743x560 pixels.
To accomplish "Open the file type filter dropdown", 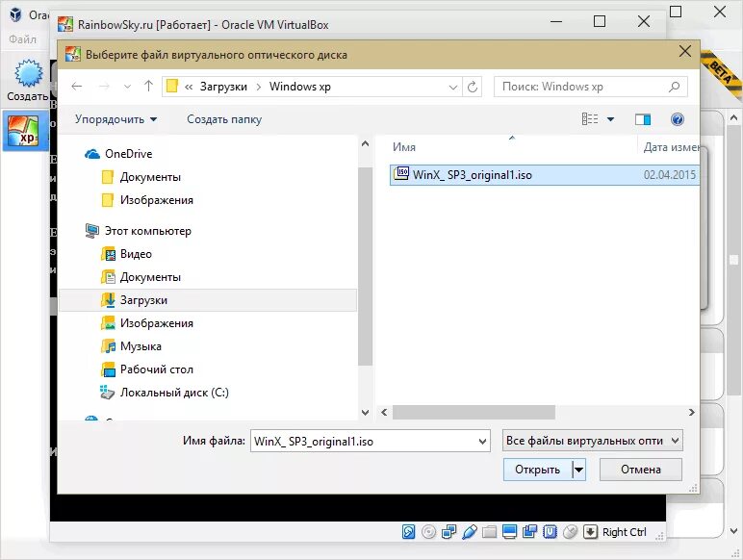I will 592,441.
